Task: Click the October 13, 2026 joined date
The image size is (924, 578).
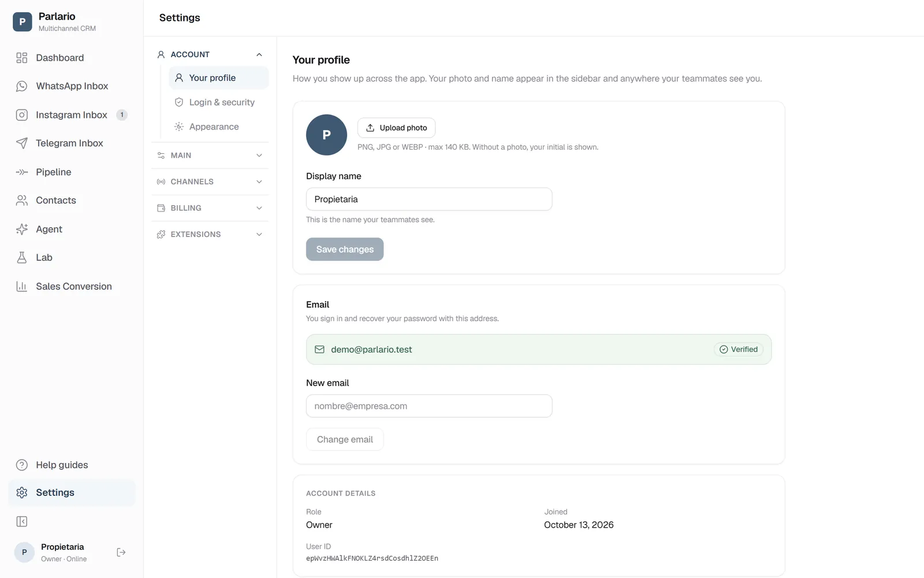Action: click(579, 525)
